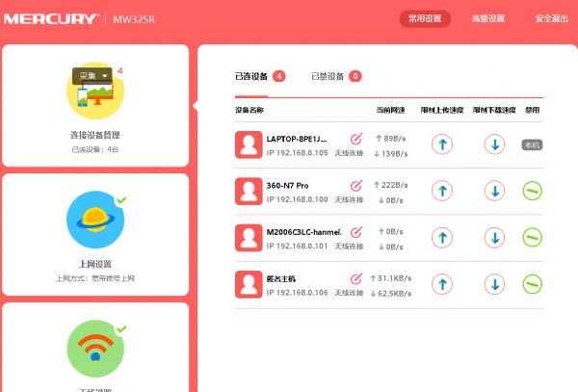Disable the 匿名主机 device

click(x=533, y=284)
